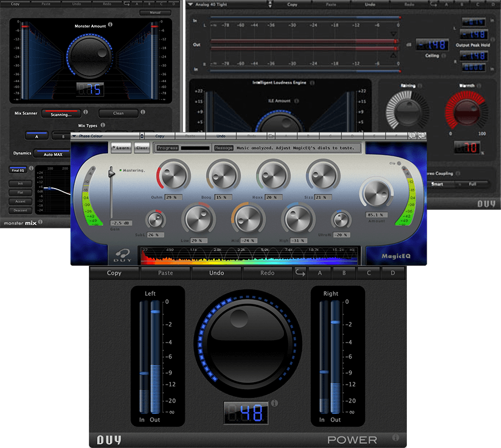
Task: Click the Clip indicator light in MagicEQ
Action: tap(399, 163)
